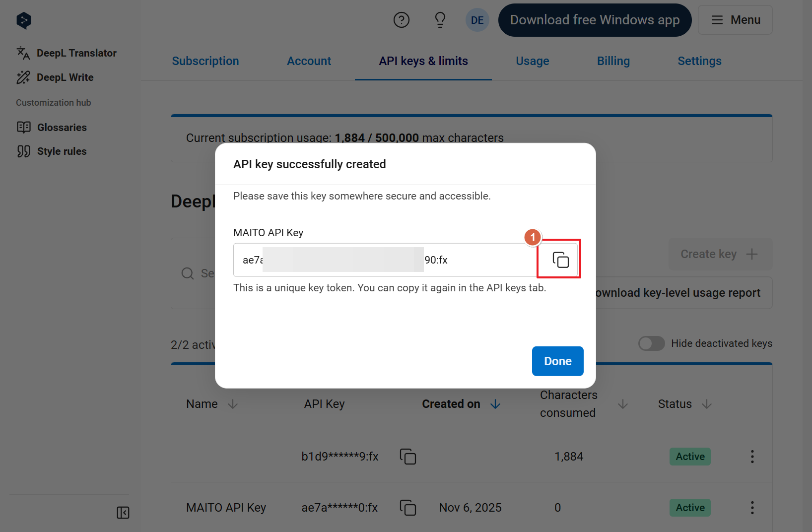Switch to the Usage tab
This screenshot has height=532, width=812.
[532, 61]
